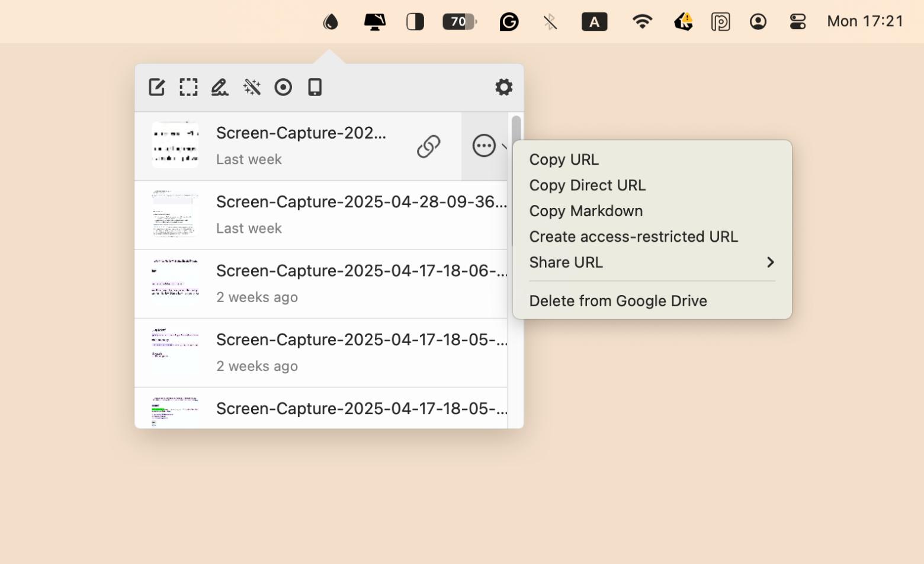This screenshot has width=924, height=564.
Task: Click the ellipsis more-options dropdown button
Action: (x=485, y=146)
